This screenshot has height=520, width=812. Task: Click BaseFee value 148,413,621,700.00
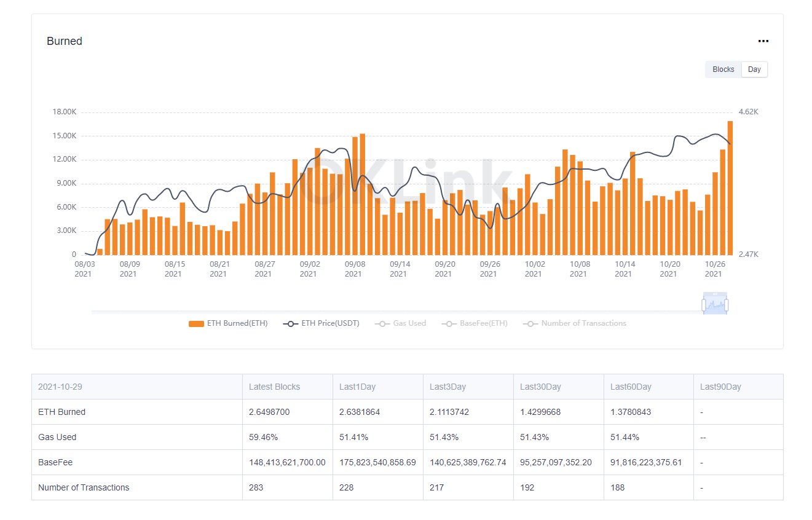coord(287,462)
